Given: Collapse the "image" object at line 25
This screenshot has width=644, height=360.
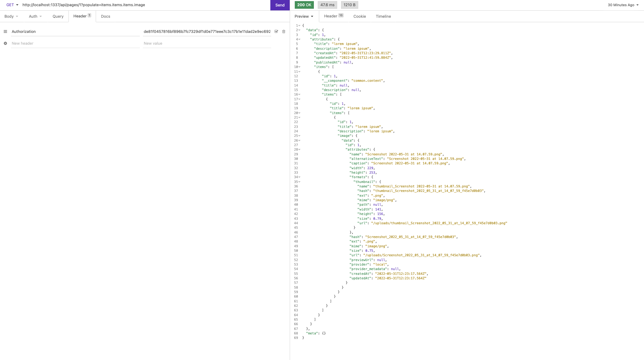Looking at the screenshot, I should [x=300, y=136].
